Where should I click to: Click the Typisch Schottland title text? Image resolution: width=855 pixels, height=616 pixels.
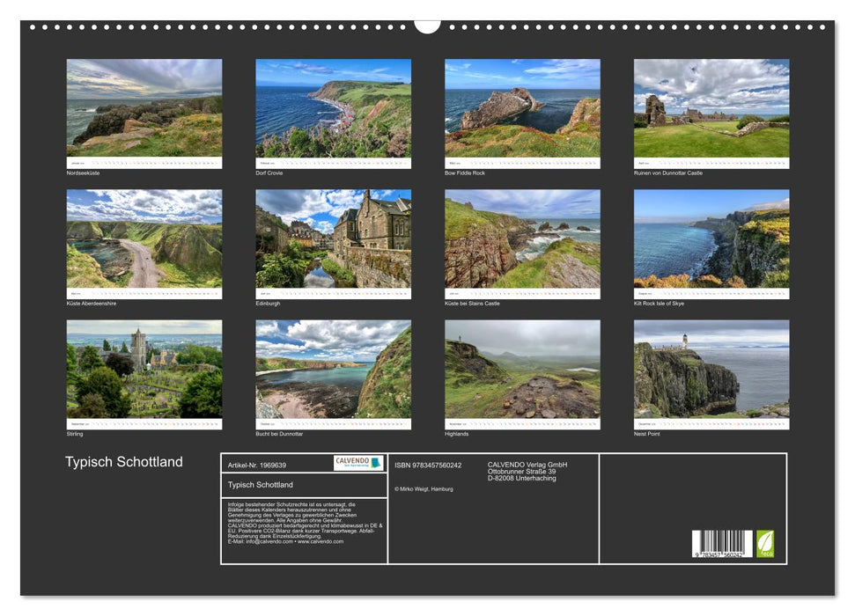[125, 461]
